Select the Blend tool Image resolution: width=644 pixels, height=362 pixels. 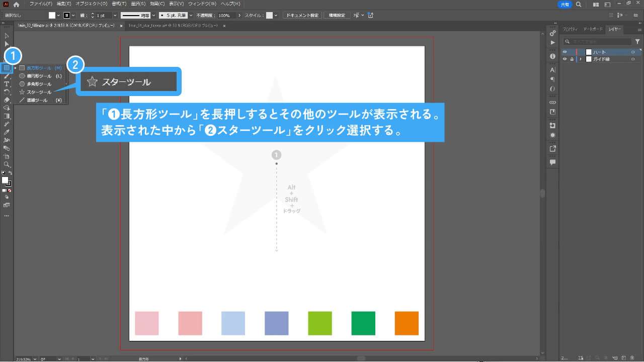tap(7, 148)
